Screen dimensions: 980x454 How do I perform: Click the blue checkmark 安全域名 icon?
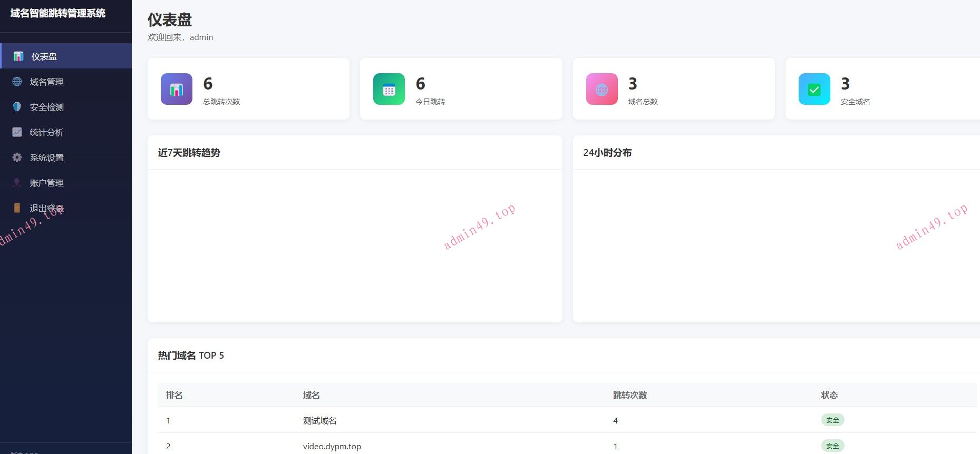[x=814, y=89]
